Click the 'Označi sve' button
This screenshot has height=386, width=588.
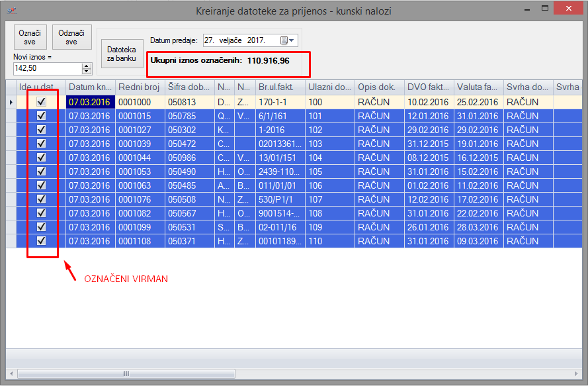tap(30, 37)
